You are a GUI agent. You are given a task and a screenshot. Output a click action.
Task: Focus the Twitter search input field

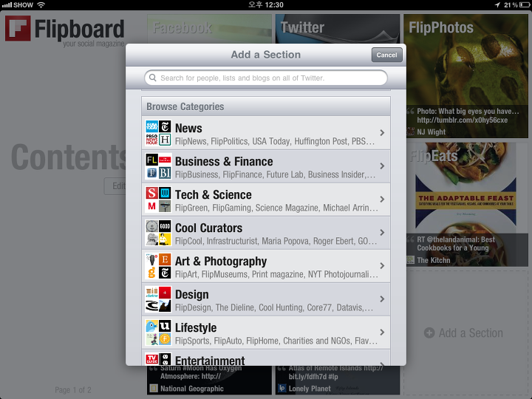click(266, 78)
